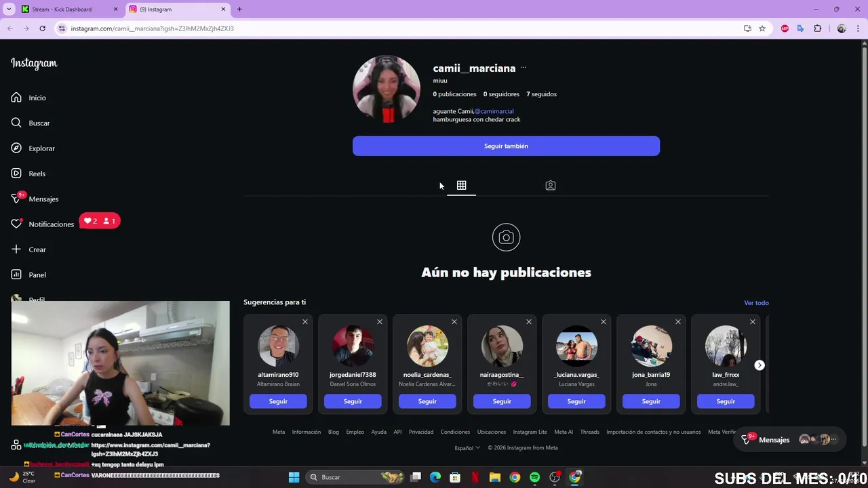Screen dimensions: 868x488
Task: Follow jona_barria19
Action: point(651,401)
